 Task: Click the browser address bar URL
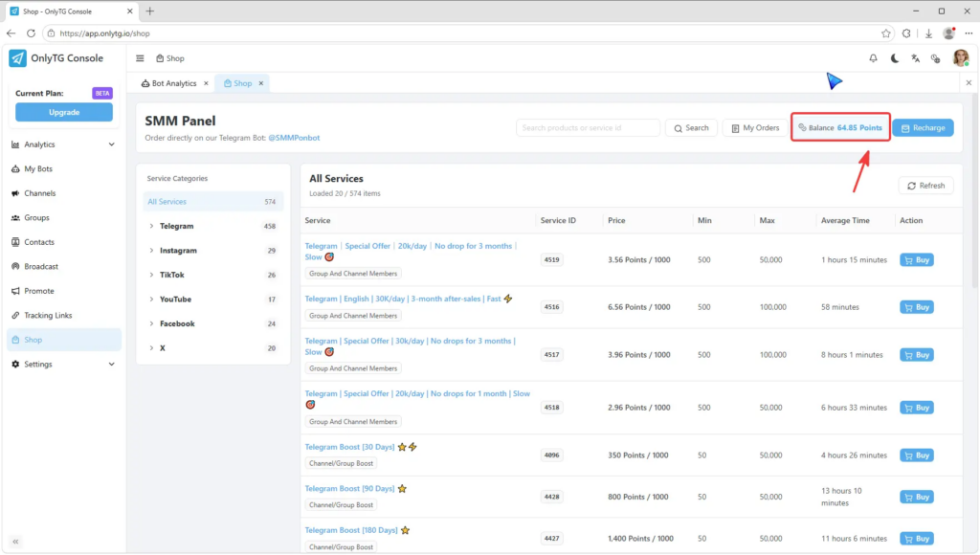(105, 33)
